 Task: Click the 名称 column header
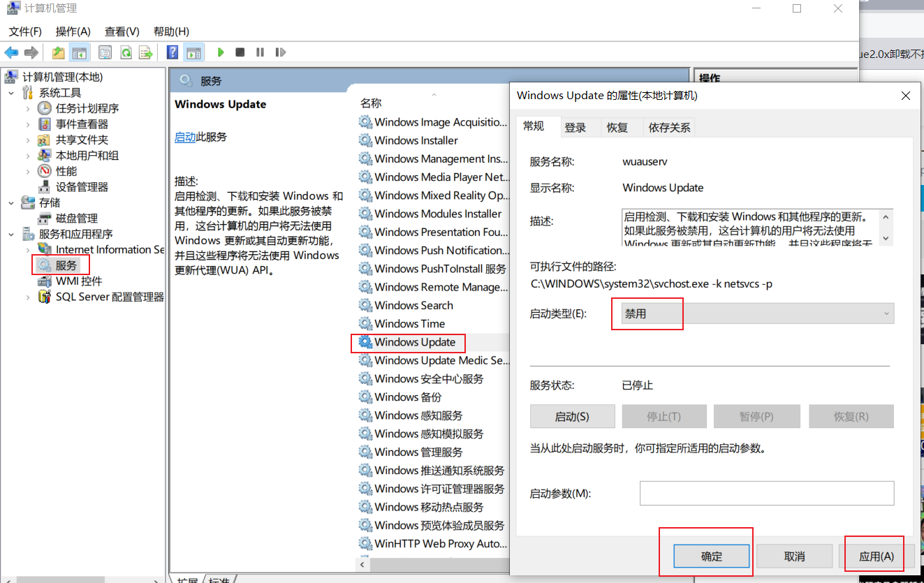click(371, 103)
